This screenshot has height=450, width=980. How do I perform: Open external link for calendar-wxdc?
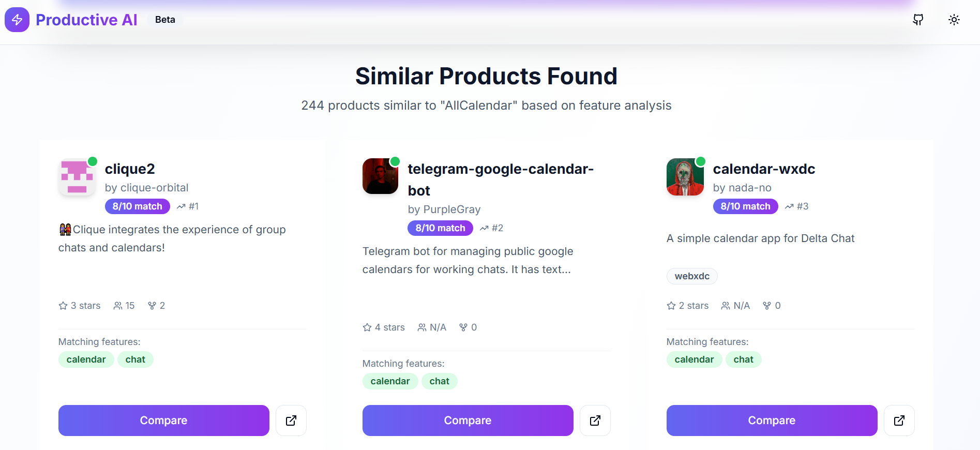tap(899, 421)
